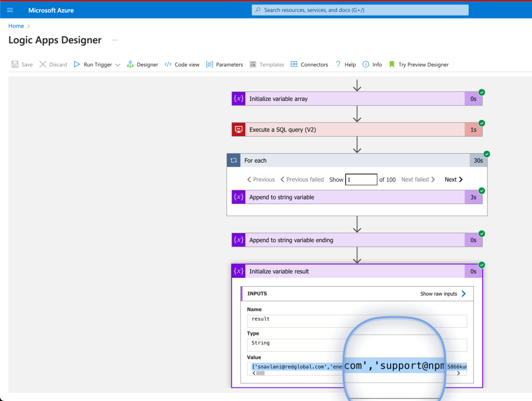Click the Help question mark icon
This screenshot has width=532, height=401.
pyautogui.click(x=338, y=64)
